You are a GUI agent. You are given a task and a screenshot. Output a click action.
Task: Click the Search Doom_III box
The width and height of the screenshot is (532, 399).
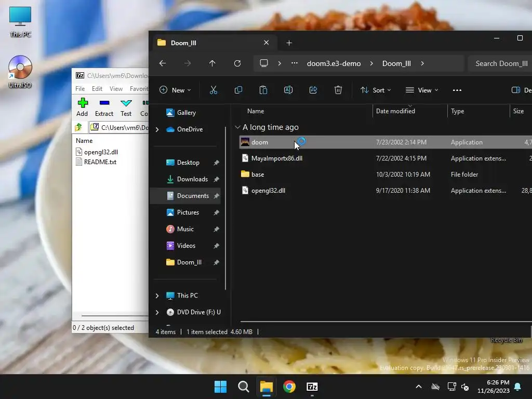pos(500,63)
